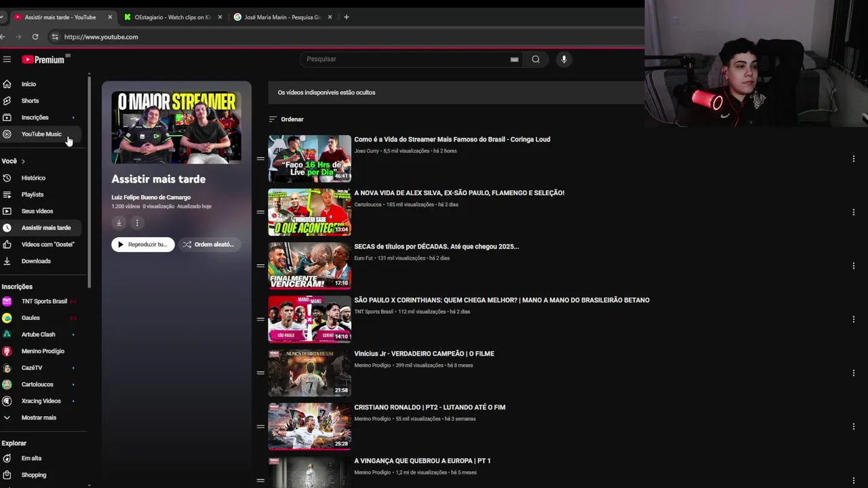Activate voice search microphone icon
Viewport: 868px width, 488px height.
tap(564, 59)
